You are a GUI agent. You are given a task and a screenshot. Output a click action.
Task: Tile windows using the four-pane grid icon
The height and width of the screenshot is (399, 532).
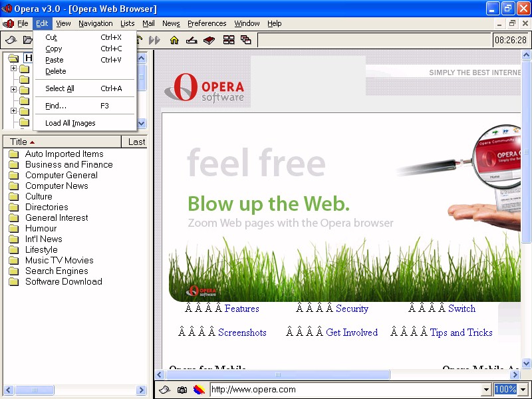tap(229, 40)
